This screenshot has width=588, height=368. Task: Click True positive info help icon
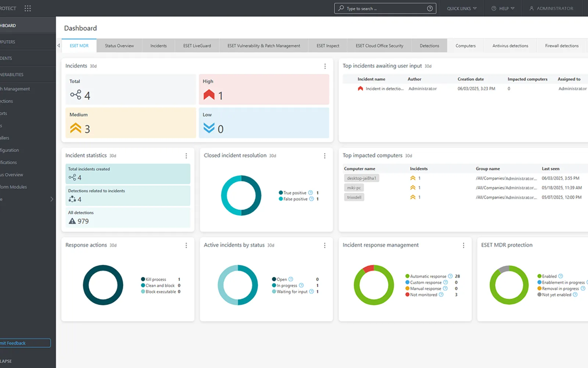tap(311, 192)
